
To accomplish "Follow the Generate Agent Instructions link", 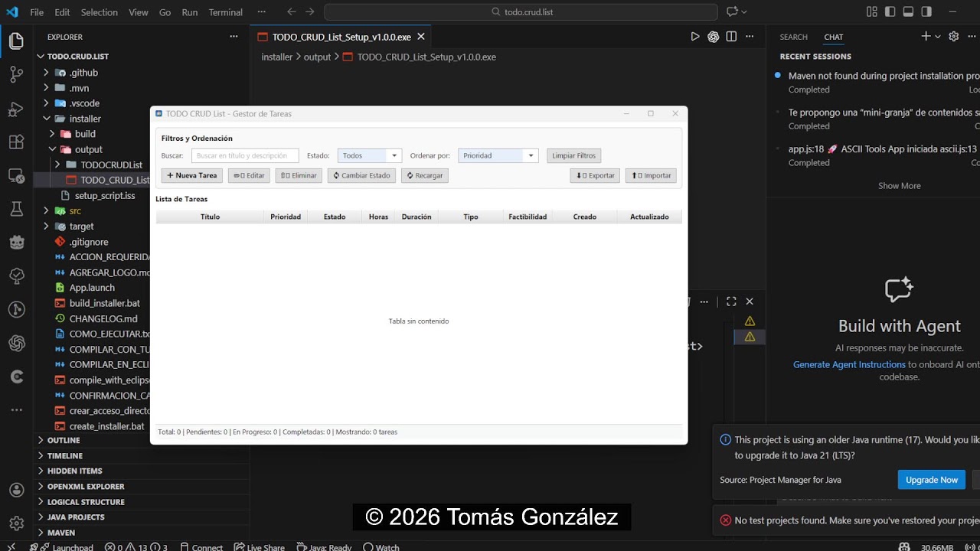I will coord(849,364).
